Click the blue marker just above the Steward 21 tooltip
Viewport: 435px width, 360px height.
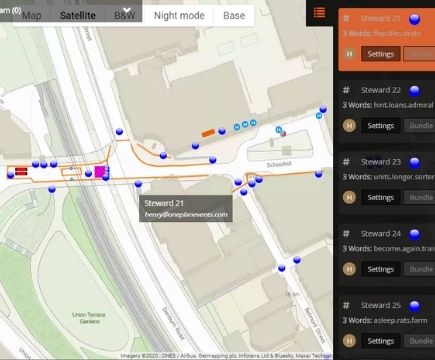click(138, 184)
